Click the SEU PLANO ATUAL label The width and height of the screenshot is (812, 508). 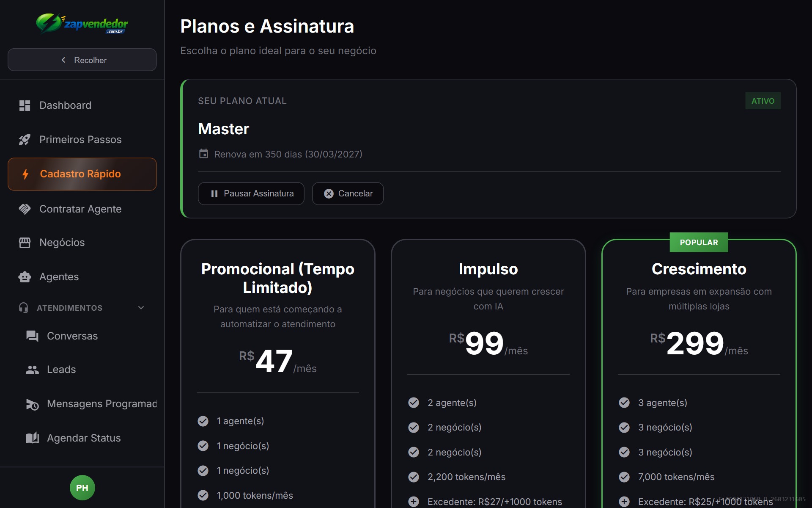[242, 101]
